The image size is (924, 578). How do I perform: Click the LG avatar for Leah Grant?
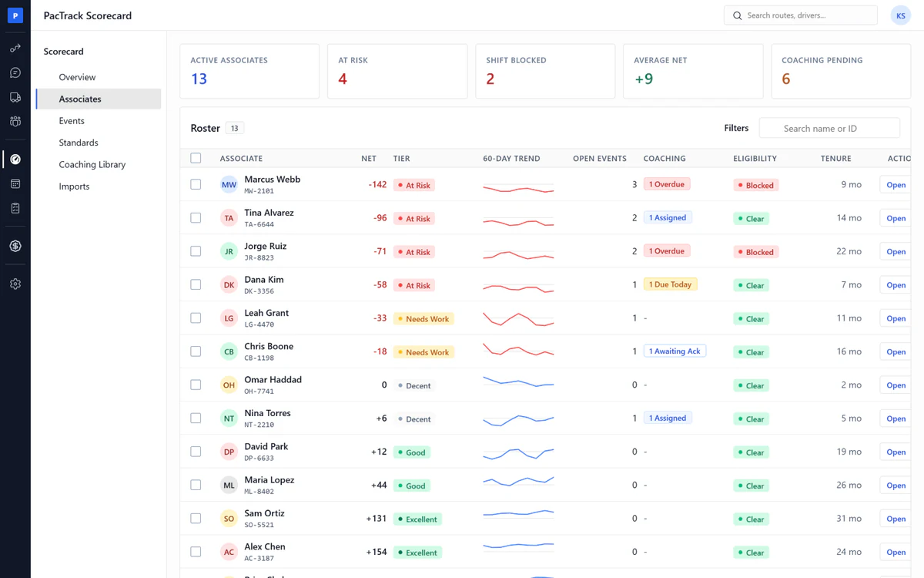click(229, 318)
